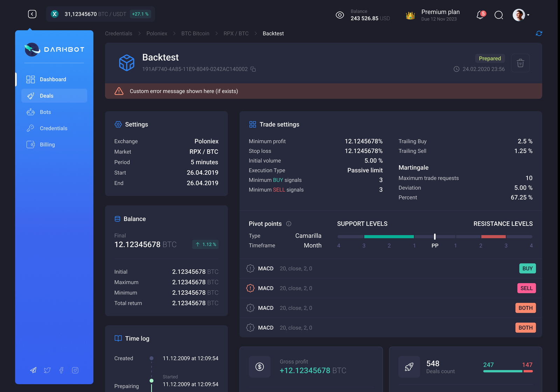The width and height of the screenshot is (560, 392).
Task: Click the PP marker on pivot slider
Action: click(x=435, y=237)
